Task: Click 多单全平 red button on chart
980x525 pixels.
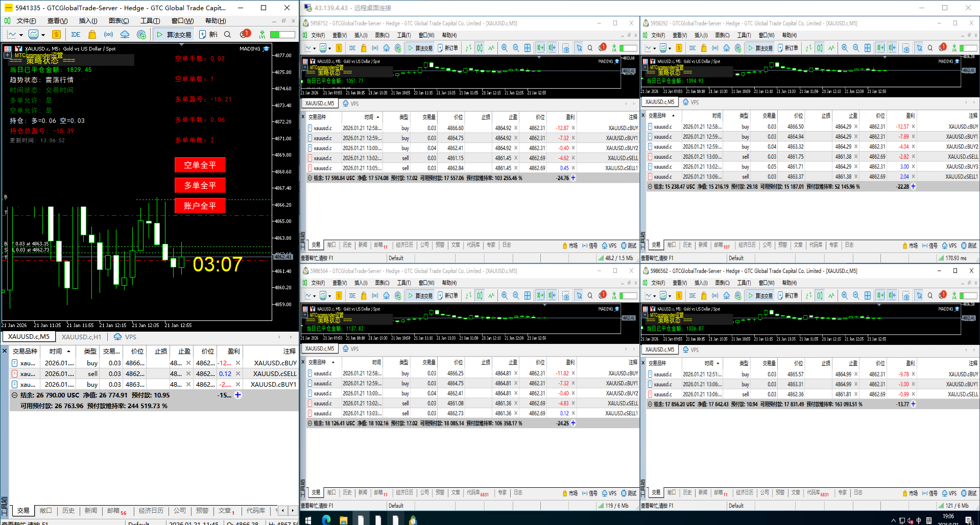Action: click(x=200, y=185)
